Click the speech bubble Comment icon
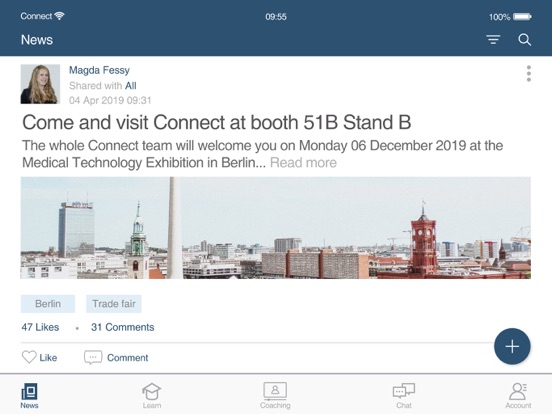 point(93,357)
